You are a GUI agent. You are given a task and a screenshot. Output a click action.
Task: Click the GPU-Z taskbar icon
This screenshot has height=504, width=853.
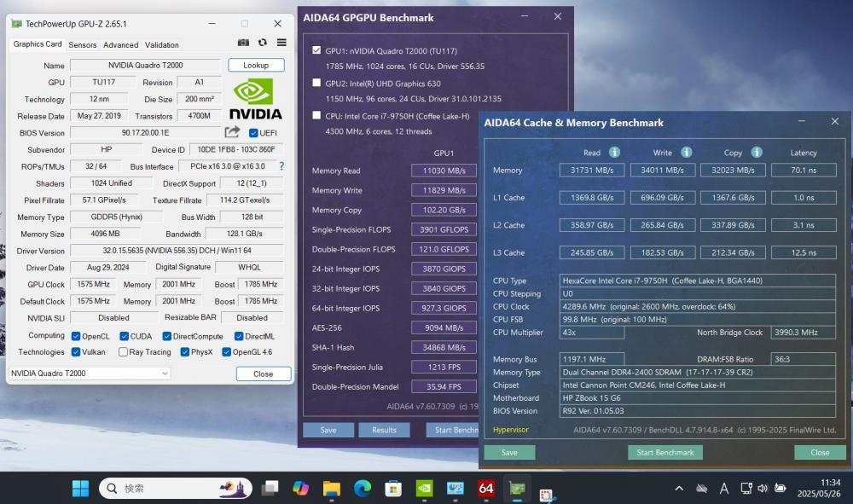point(517,490)
